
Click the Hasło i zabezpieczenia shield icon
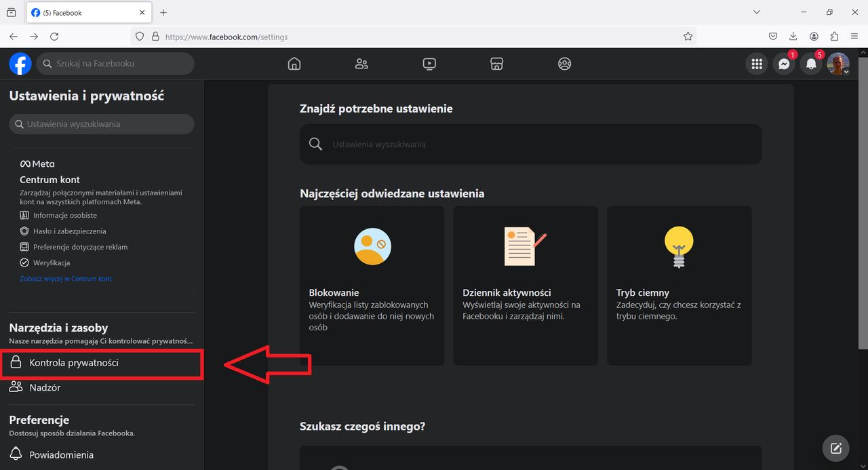(x=24, y=231)
